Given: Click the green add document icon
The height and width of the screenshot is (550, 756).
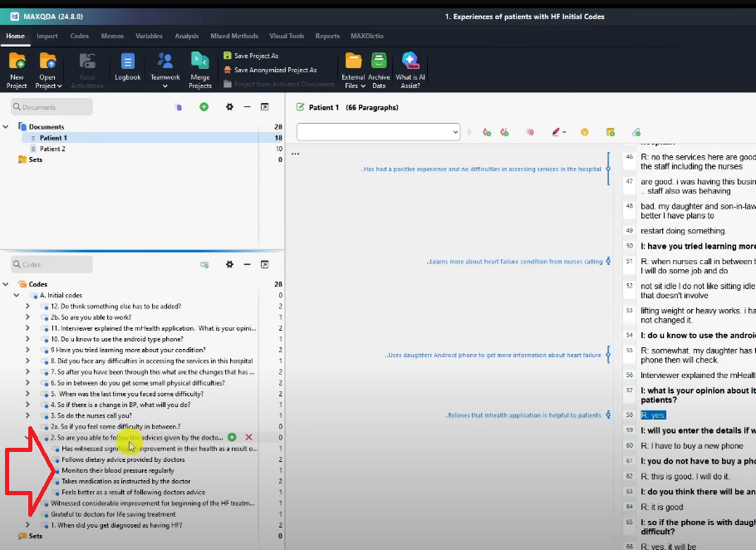Looking at the screenshot, I should 204,106.
